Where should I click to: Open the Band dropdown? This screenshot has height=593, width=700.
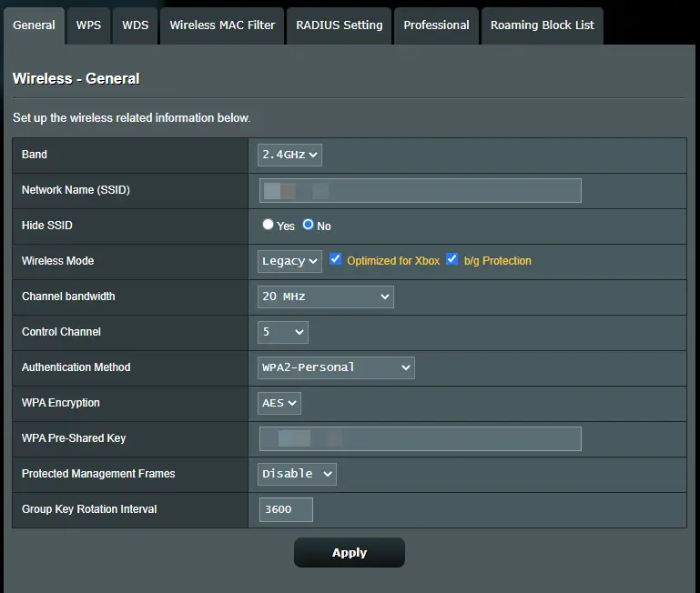289,155
